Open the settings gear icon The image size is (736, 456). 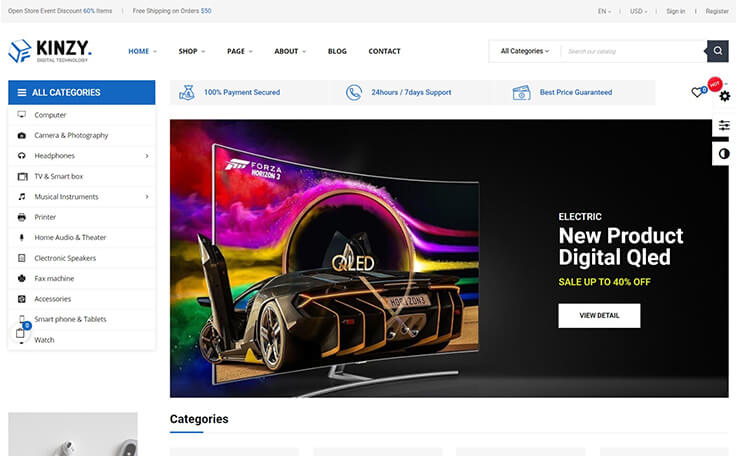tap(725, 96)
